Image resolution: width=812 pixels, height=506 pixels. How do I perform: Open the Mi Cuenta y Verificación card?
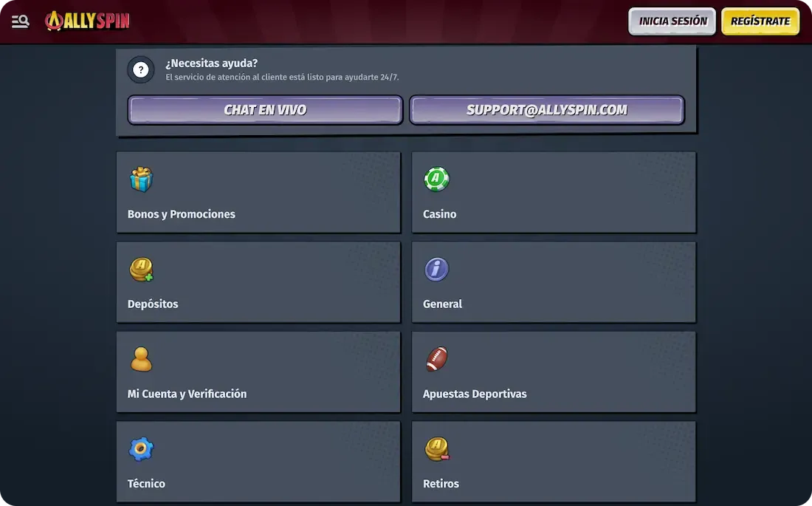click(x=258, y=372)
